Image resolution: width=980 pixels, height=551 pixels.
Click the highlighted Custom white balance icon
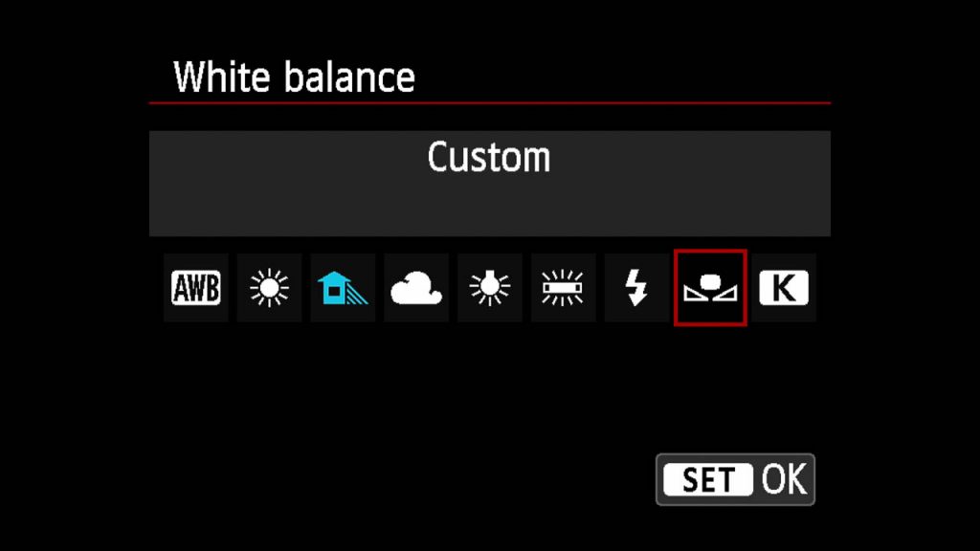[710, 288]
